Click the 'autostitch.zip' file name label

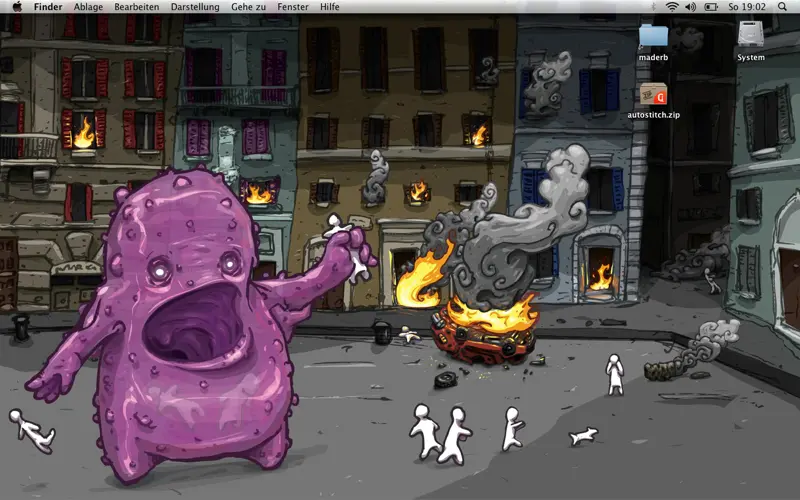(x=653, y=115)
